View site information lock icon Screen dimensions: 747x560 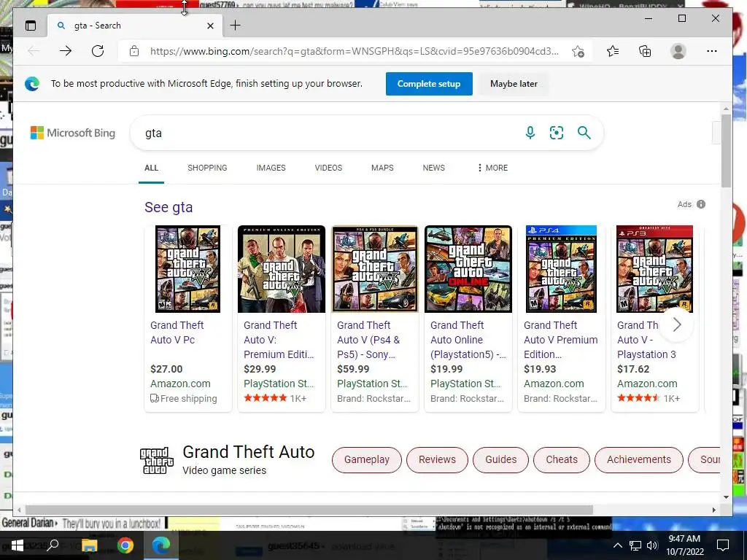click(x=134, y=51)
